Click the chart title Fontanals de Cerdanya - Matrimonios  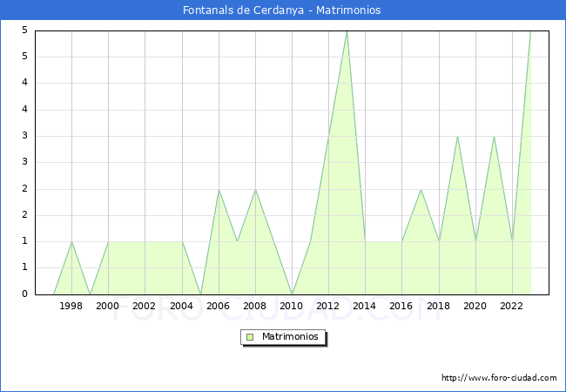(x=281, y=10)
